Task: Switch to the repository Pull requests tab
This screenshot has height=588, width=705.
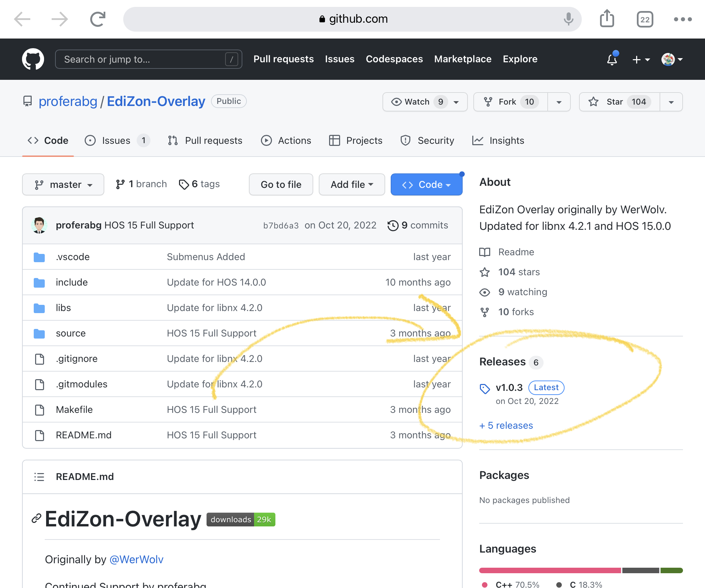Action: click(205, 141)
